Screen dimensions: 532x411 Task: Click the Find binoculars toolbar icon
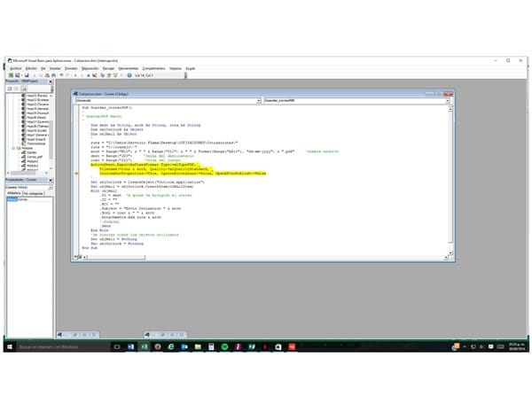coord(53,75)
